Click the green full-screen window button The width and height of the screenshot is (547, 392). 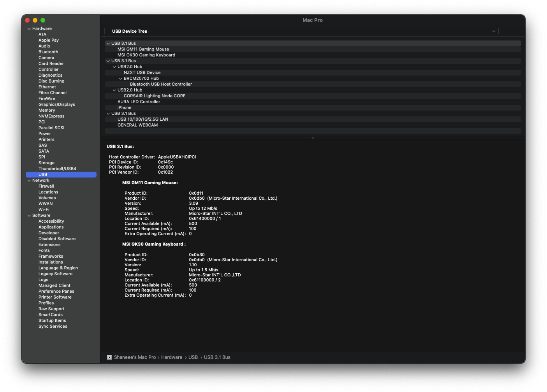tap(43, 20)
